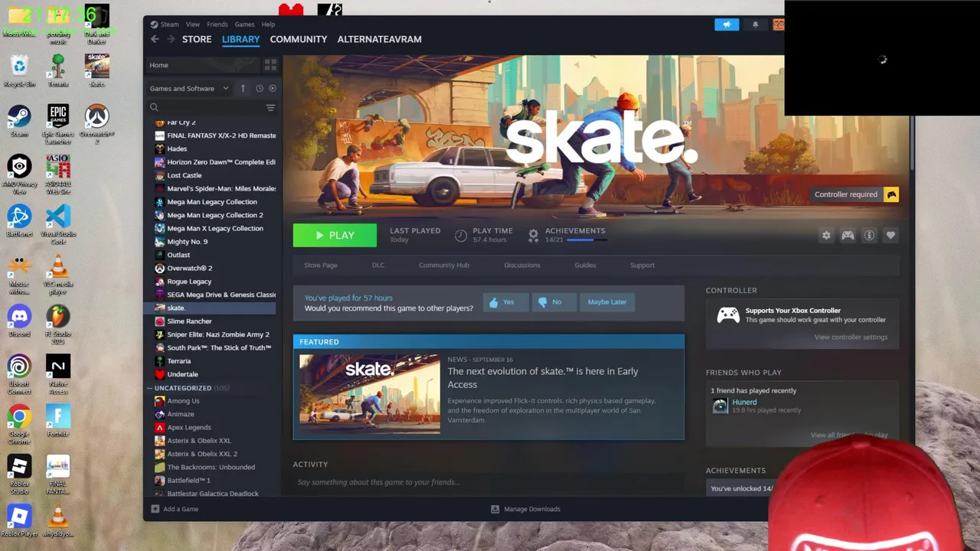Open the Guides link
Image resolution: width=980 pixels, height=551 pixels.
click(585, 265)
